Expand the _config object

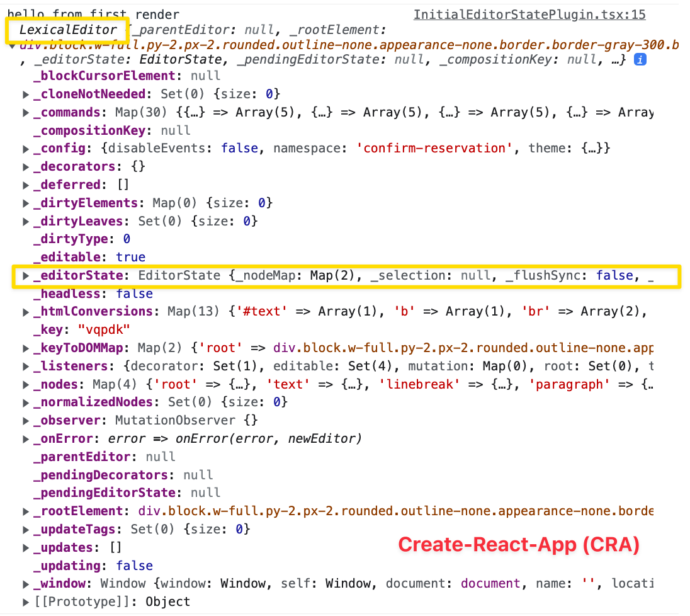coord(25,148)
